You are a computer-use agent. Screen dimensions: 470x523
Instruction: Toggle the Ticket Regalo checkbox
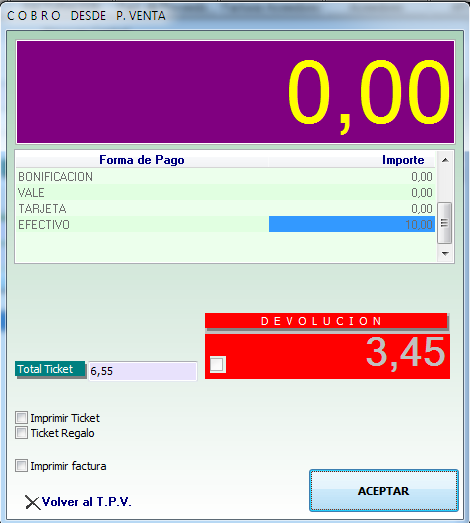(x=21, y=433)
